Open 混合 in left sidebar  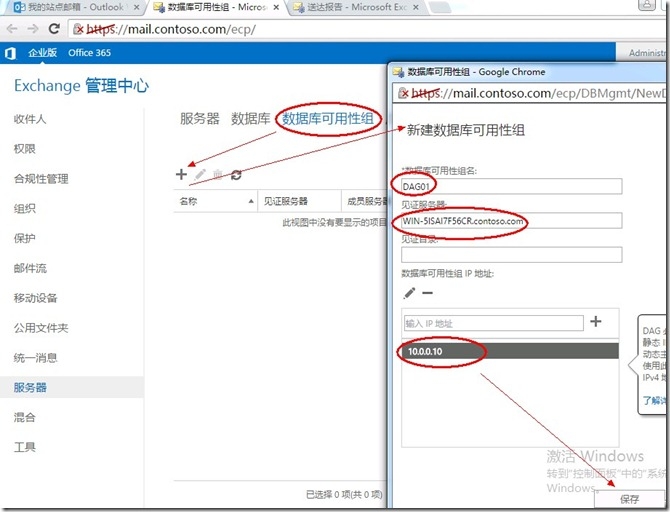[24, 417]
